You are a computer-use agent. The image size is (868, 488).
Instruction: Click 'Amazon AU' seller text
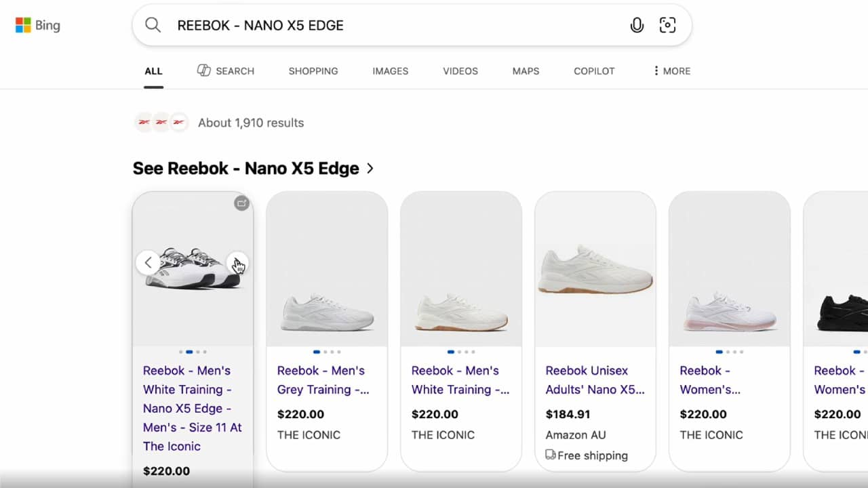point(576,434)
